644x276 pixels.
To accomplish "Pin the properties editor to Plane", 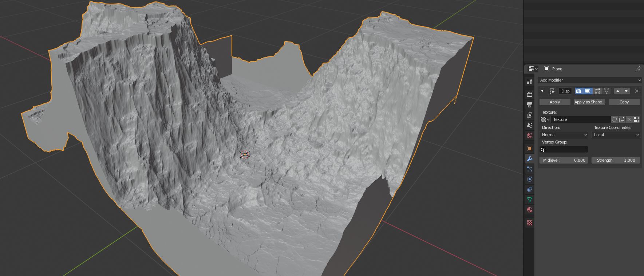I will pos(638,69).
